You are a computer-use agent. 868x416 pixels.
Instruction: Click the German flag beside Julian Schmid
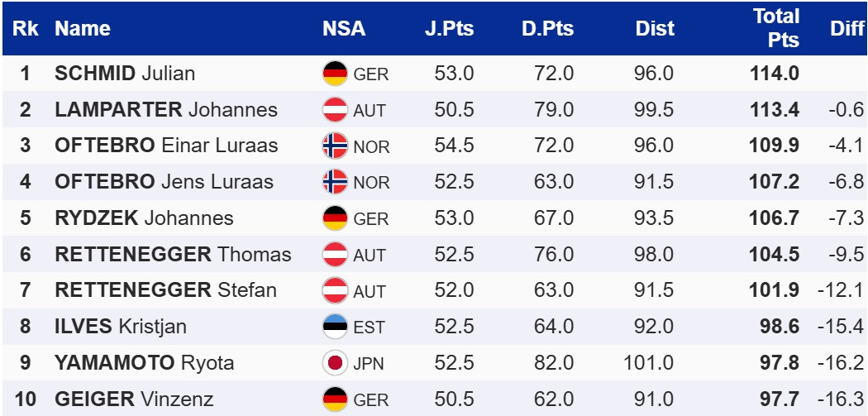coord(335,74)
